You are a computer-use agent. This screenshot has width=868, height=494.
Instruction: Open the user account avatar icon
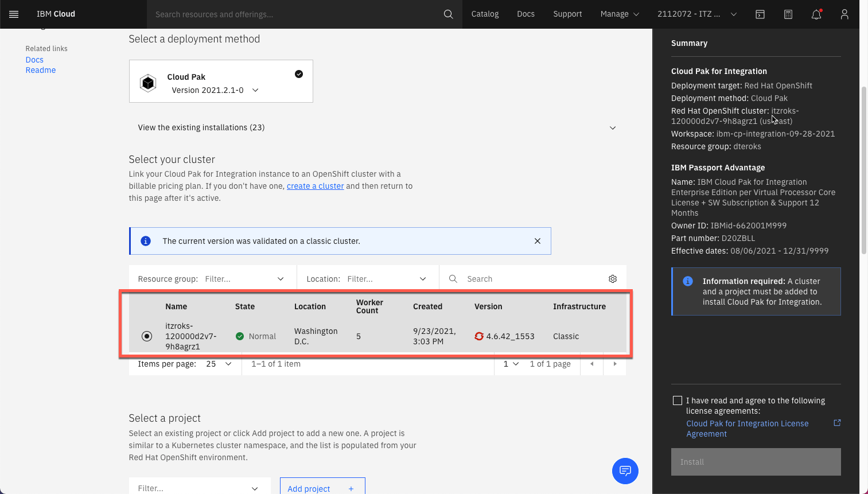click(x=844, y=14)
